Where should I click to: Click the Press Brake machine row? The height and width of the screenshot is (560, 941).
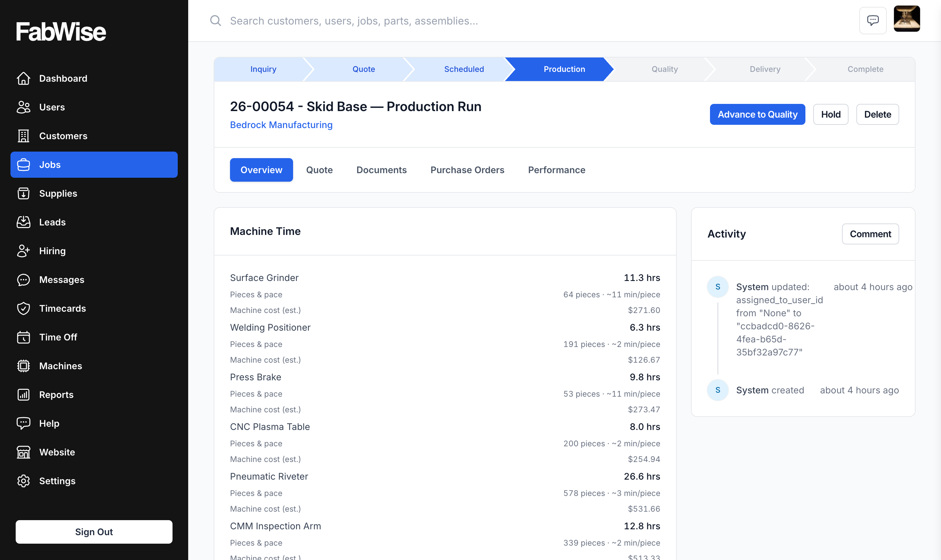(x=445, y=377)
